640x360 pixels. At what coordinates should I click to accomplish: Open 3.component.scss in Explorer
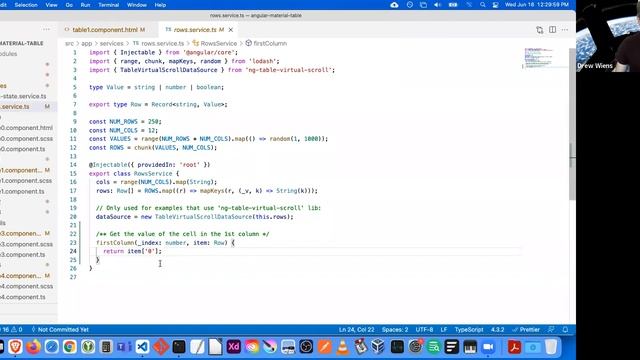(27, 244)
